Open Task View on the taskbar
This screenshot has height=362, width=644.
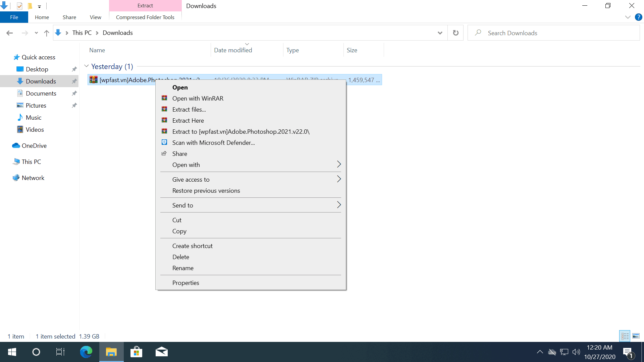click(x=60, y=352)
